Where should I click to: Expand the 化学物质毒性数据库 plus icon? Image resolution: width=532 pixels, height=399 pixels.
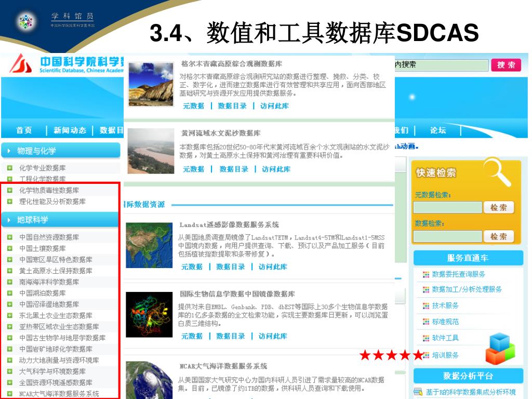pyautogui.click(x=9, y=190)
